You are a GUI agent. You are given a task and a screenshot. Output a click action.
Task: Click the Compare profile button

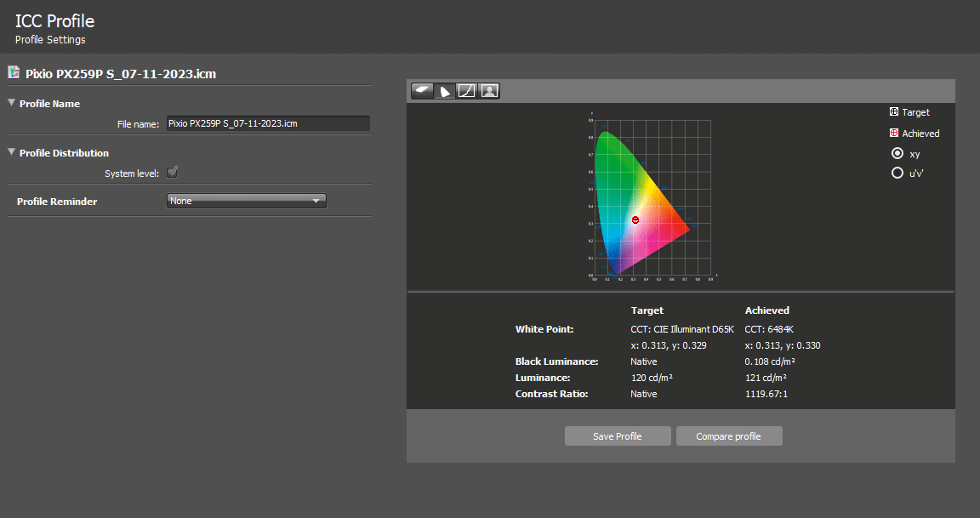[x=728, y=436]
